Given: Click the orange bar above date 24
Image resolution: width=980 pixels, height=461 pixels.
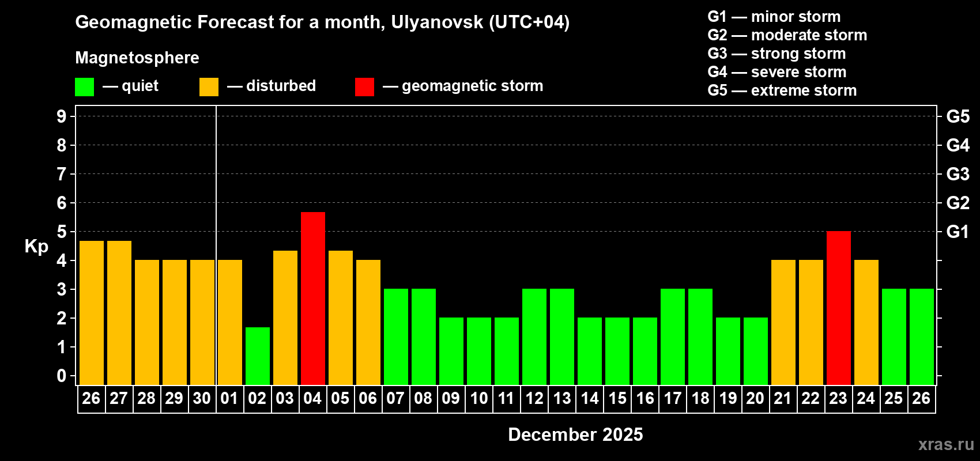Looking at the screenshot, I should (866, 323).
